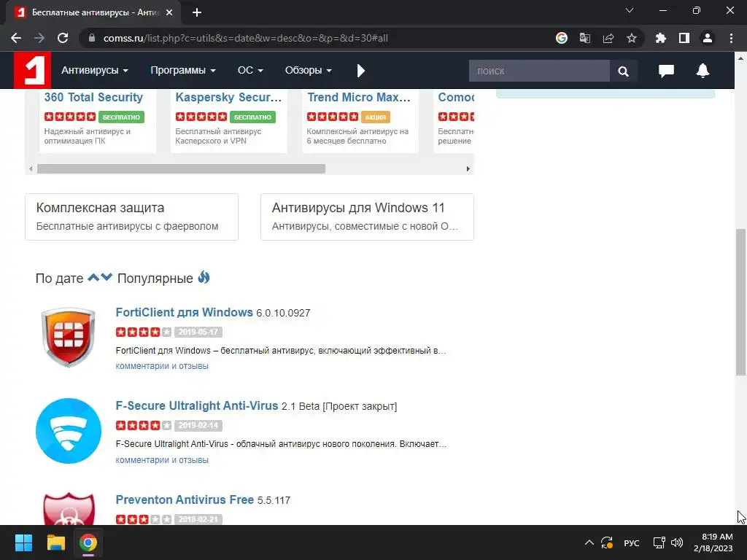Open the notifications bell icon
This screenshot has height=560, width=747.
(x=703, y=71)
